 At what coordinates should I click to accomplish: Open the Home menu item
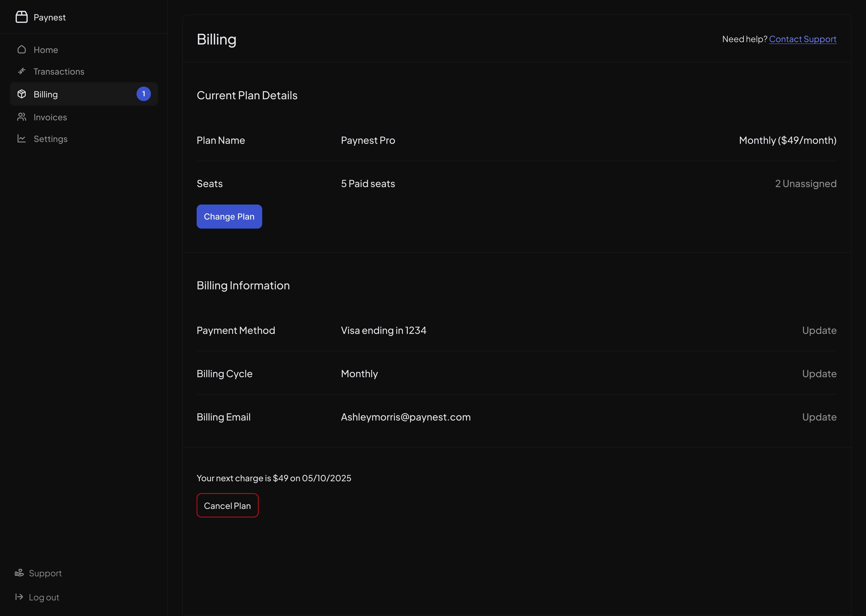click(x=84, y=50)
